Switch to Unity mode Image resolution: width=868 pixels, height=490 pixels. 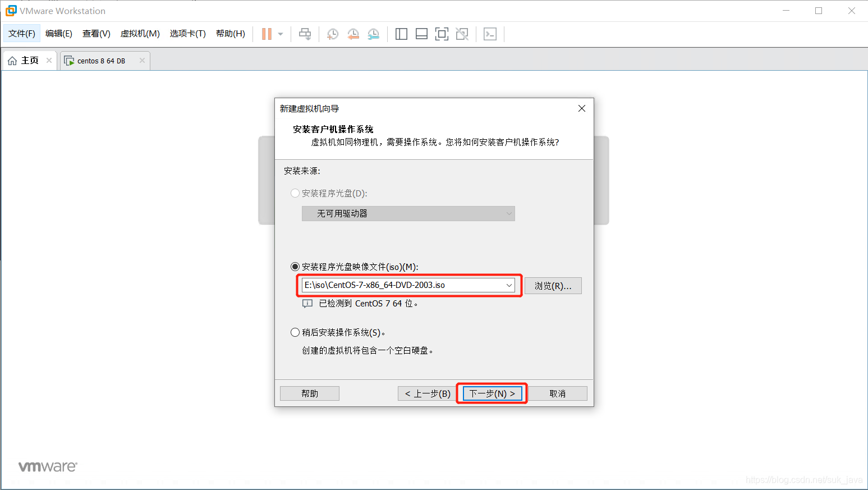[462, 34]
